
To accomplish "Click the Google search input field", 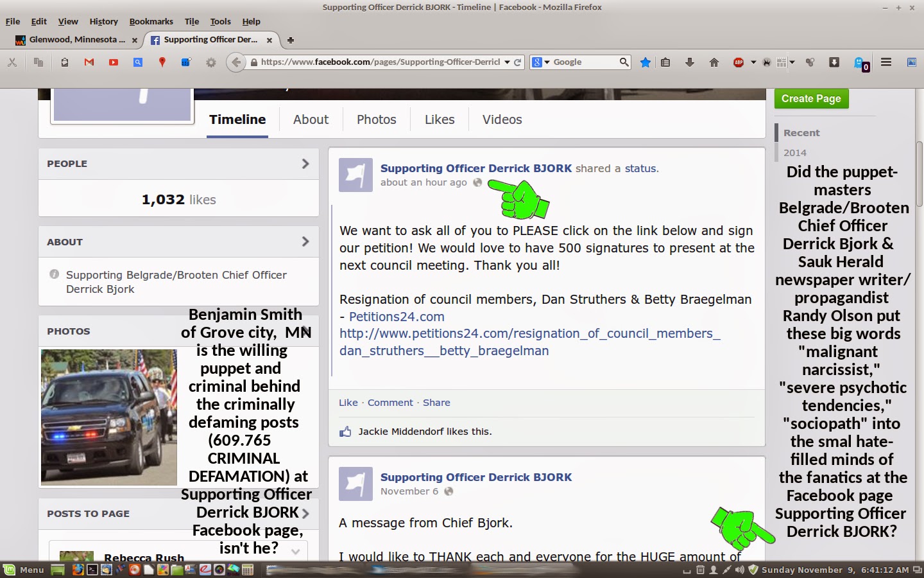I will (x=584, y=62).
